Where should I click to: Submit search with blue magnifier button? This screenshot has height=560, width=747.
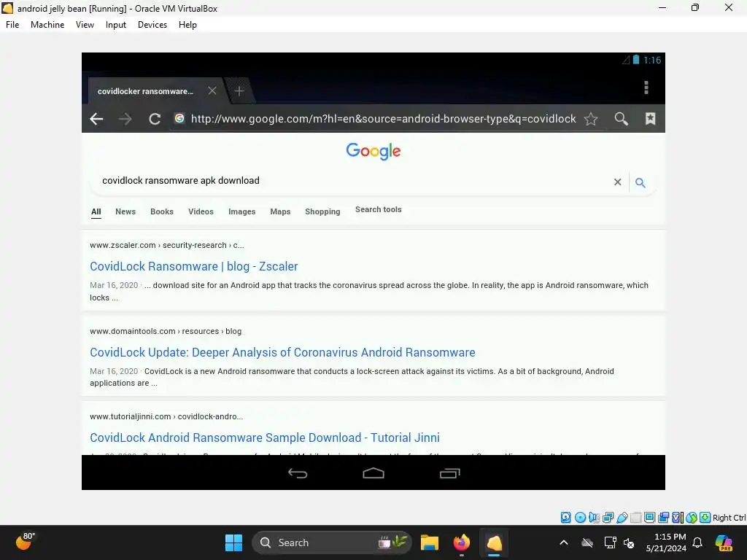click(x=640, y=182)
